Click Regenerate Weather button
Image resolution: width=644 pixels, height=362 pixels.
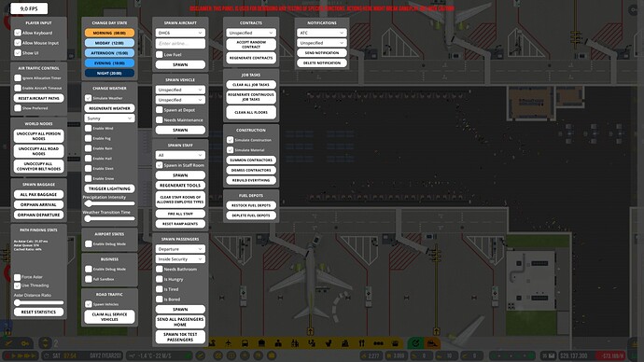109,108
